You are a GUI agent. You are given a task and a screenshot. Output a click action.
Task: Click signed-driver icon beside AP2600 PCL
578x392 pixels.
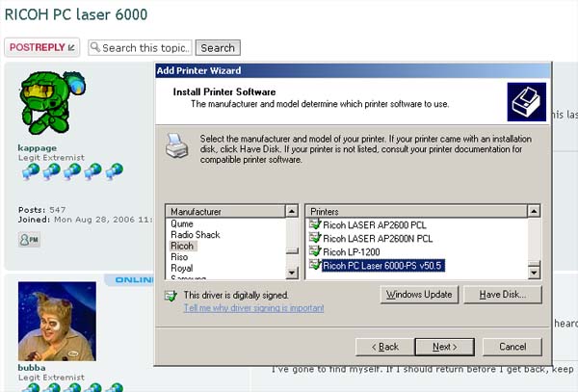(315, 224)
